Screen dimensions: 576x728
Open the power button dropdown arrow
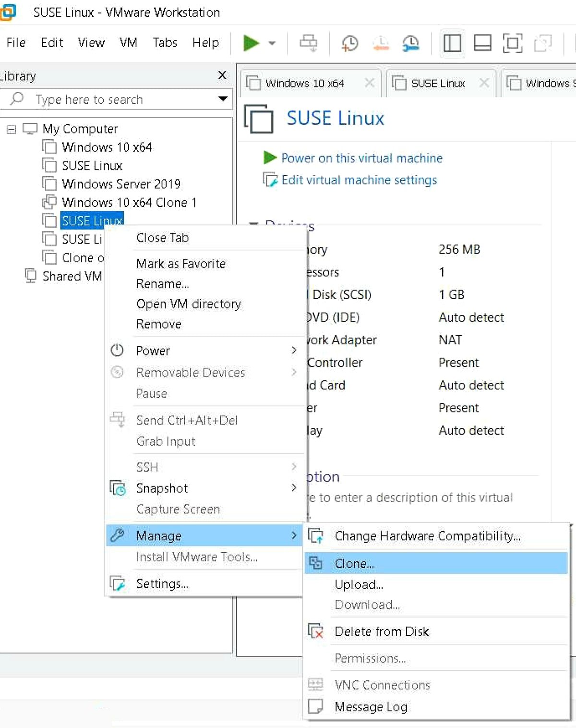tap(272, 43)
